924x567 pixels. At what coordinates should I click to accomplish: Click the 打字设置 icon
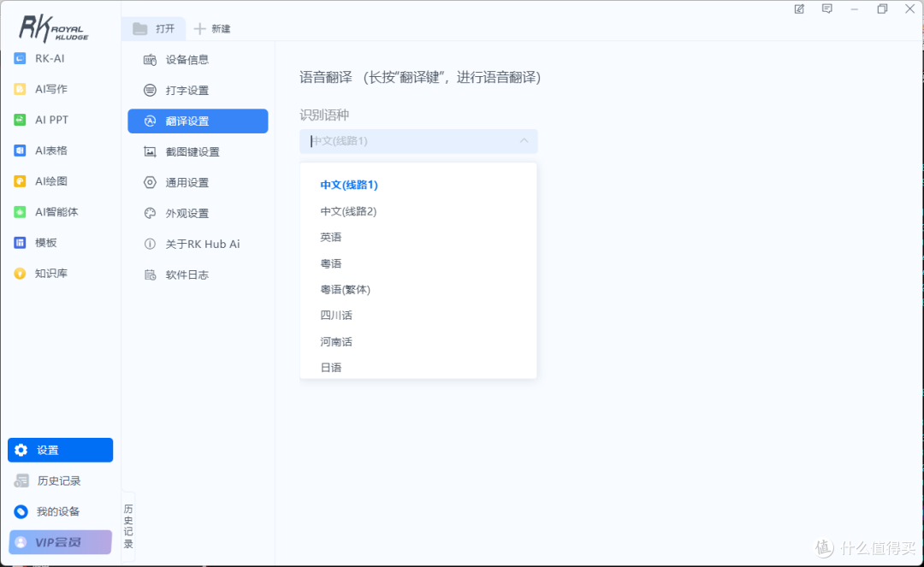click(x=151, y=90)
